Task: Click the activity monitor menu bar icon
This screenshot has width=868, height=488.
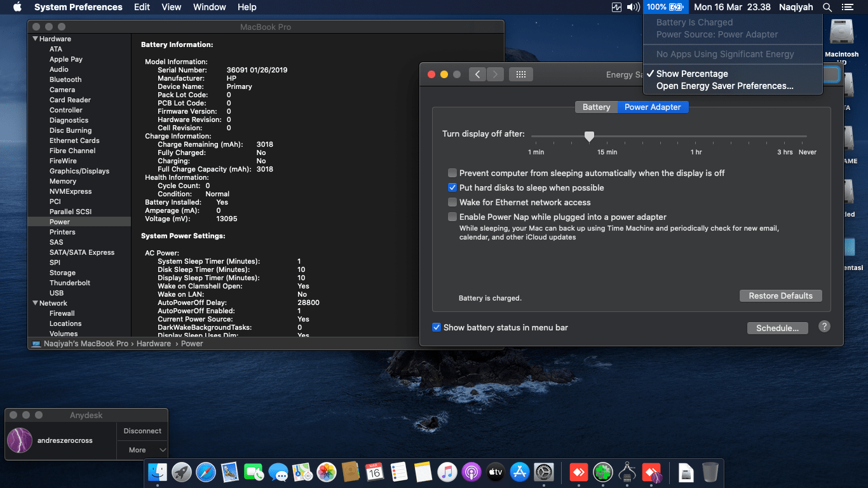Action: pyautogui.click(x=616, y=7)
